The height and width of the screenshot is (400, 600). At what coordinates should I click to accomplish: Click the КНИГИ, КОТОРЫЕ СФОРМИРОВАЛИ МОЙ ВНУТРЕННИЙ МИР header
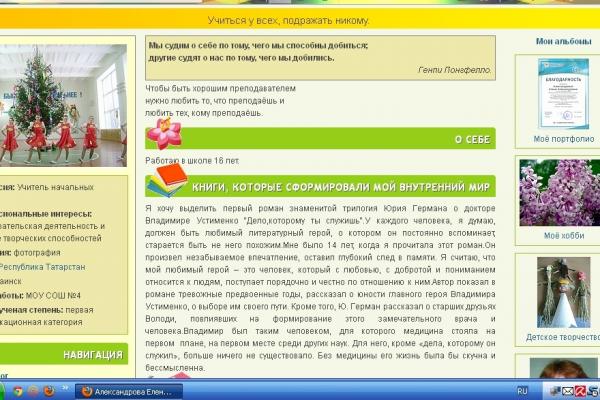pyautogui.click(x=320, y=186)
